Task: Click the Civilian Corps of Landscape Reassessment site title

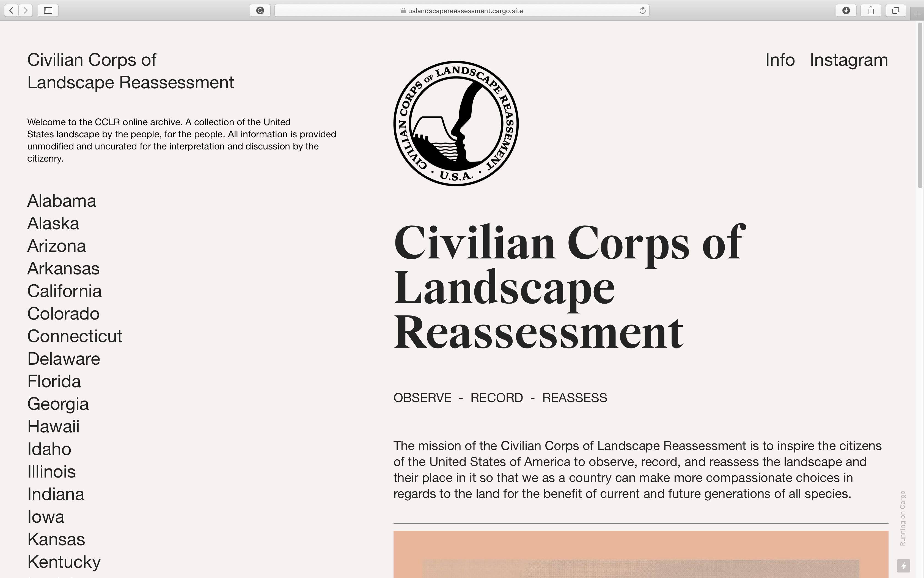Action: coord(131,71)
